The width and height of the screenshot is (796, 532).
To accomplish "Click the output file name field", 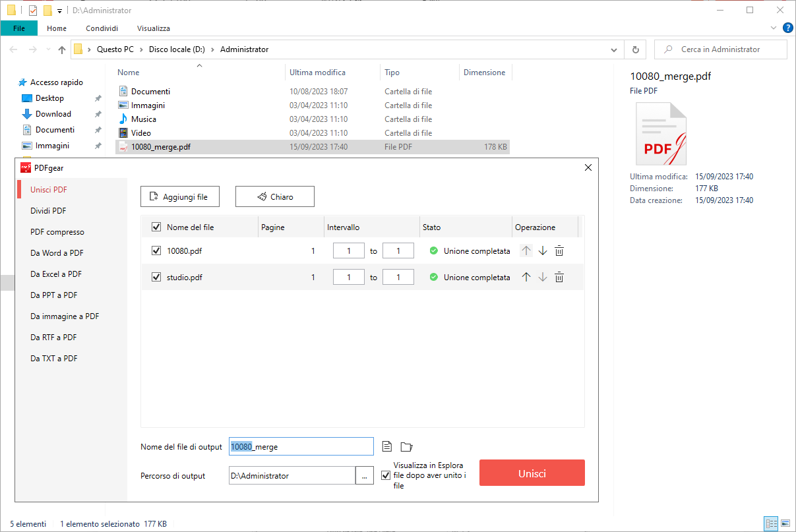I will [x=301, y=447].
